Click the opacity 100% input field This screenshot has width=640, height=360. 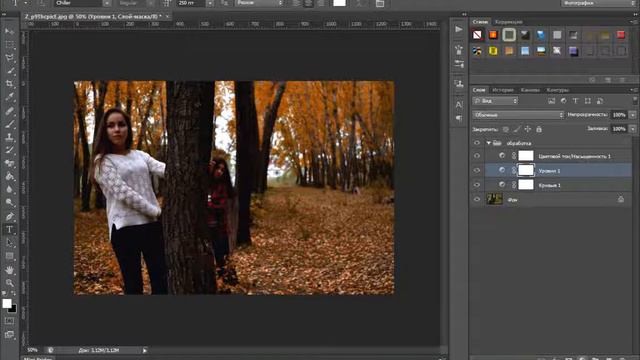click(619, 115)
